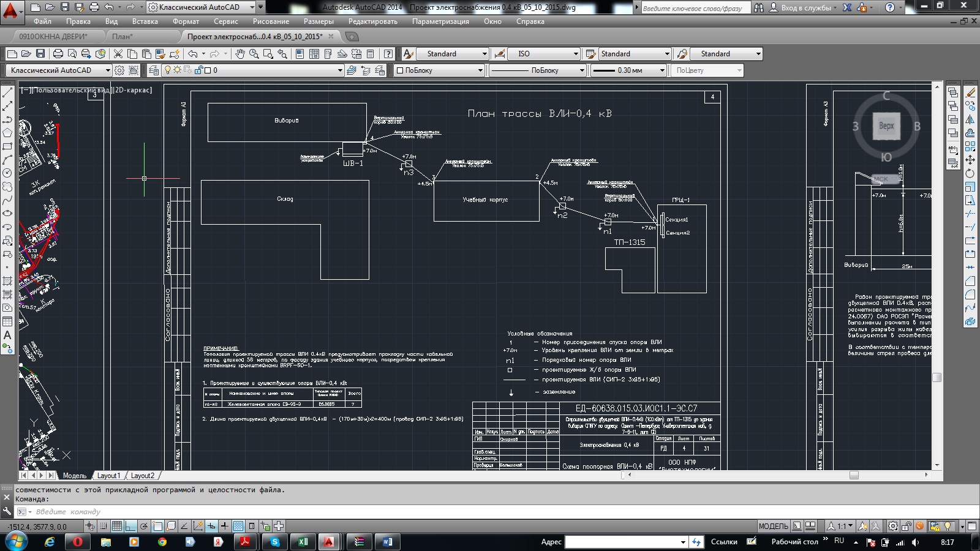Screen dimensions: 980x551
Task: Open the Properties palette icon
Action: [x=300, y=54]
